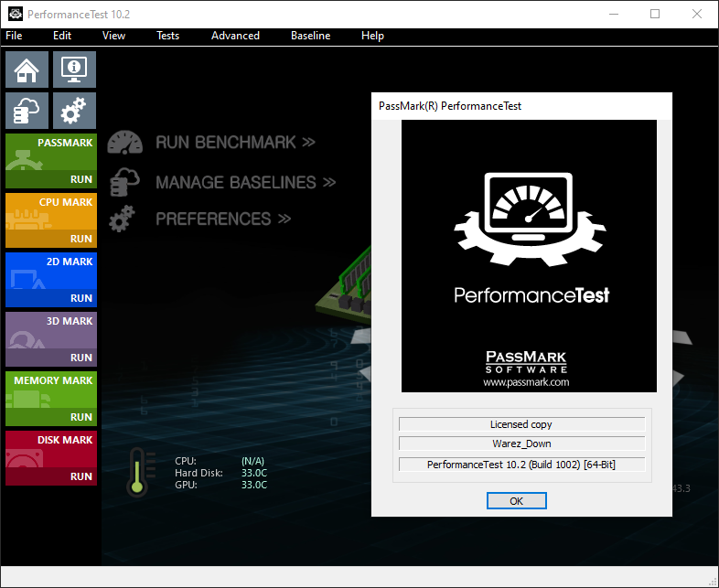This screenshot has height=588, width=719.
Task: Open the Baseline menu
Action: coord(310,36)
